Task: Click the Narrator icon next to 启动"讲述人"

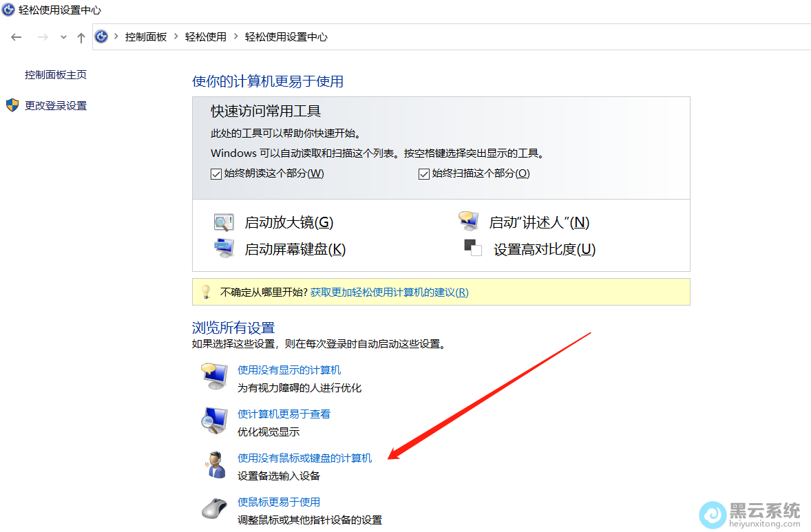Action: coord(469,221)
